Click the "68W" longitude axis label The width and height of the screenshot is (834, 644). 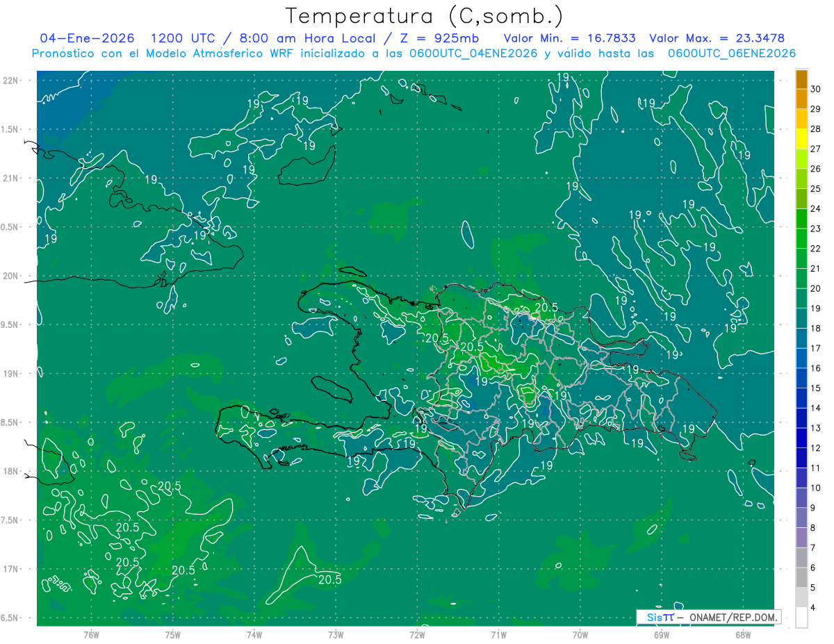(742, 635)
